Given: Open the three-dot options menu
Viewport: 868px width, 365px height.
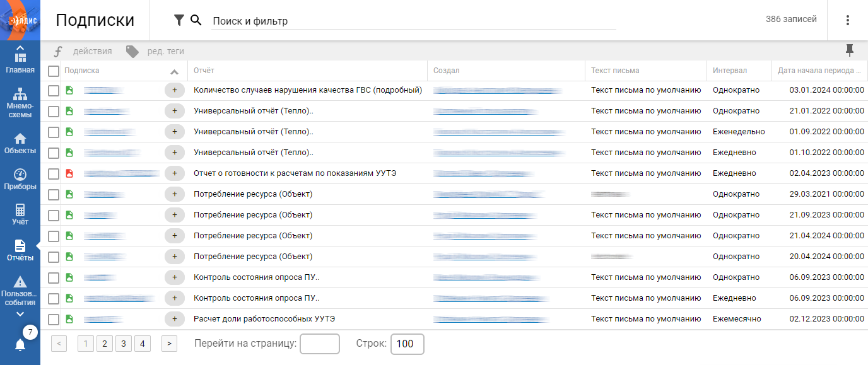Looking at the screenshot, I should coord(848,20).
